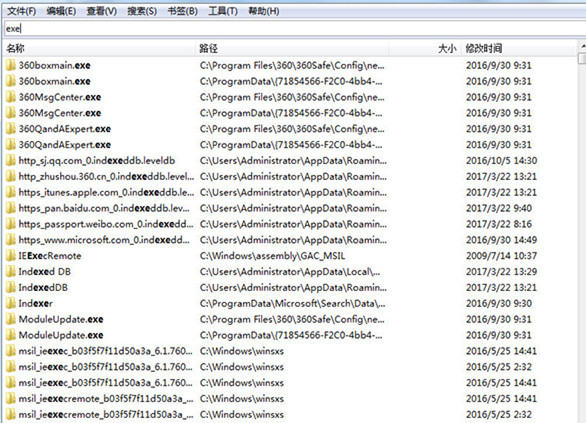Click the search box containing exe
586x423 pixels.
(x=295, y=29)
